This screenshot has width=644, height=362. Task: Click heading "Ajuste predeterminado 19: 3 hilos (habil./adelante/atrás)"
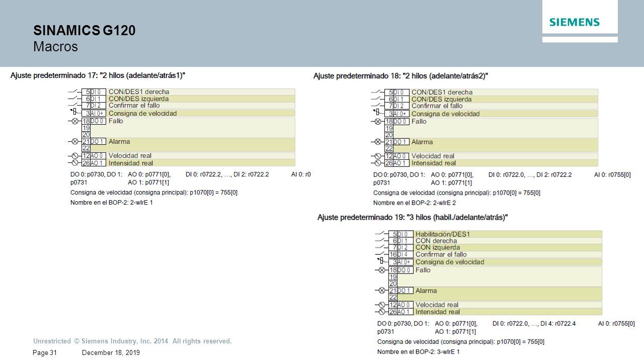[413, 217]
